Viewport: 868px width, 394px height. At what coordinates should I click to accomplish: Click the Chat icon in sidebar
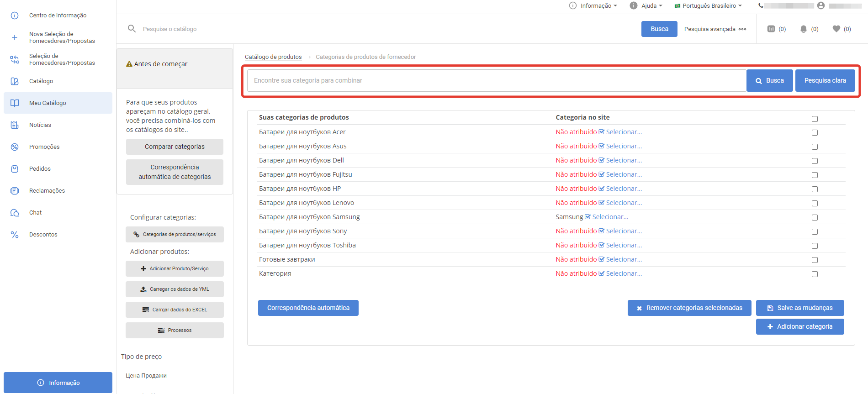[15, 213]
